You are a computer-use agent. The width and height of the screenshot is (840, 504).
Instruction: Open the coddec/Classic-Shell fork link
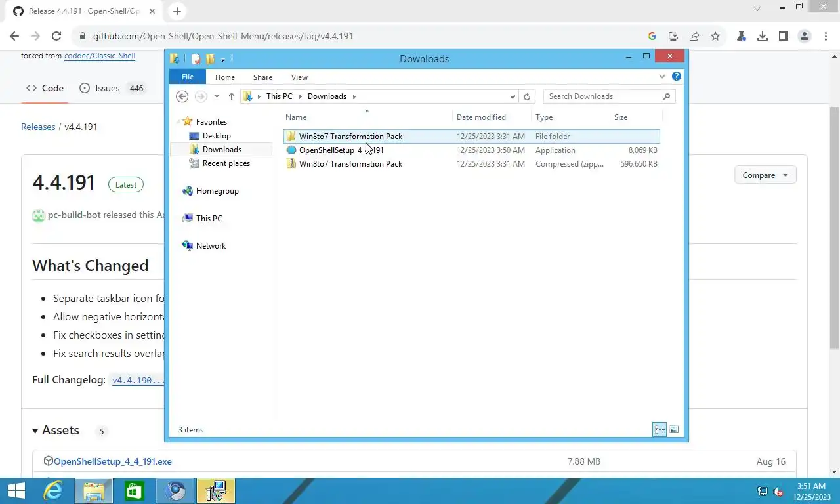(100, 56)
